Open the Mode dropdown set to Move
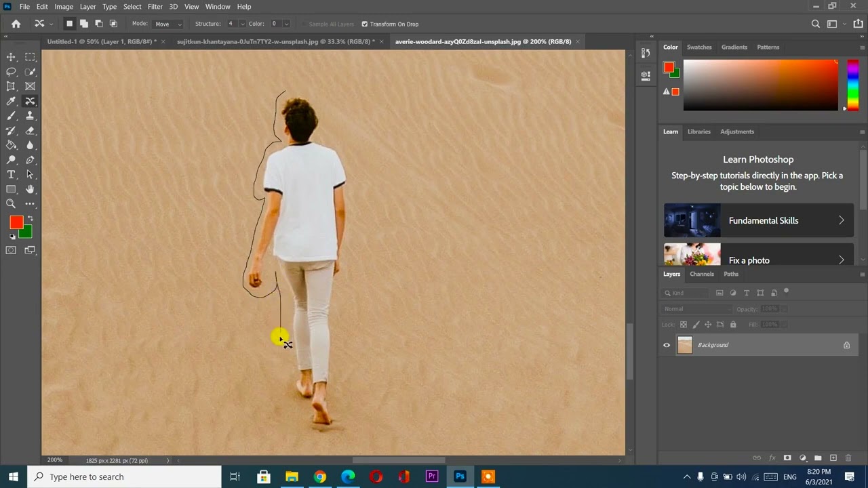The image size is (868, 488). [168, 24]
